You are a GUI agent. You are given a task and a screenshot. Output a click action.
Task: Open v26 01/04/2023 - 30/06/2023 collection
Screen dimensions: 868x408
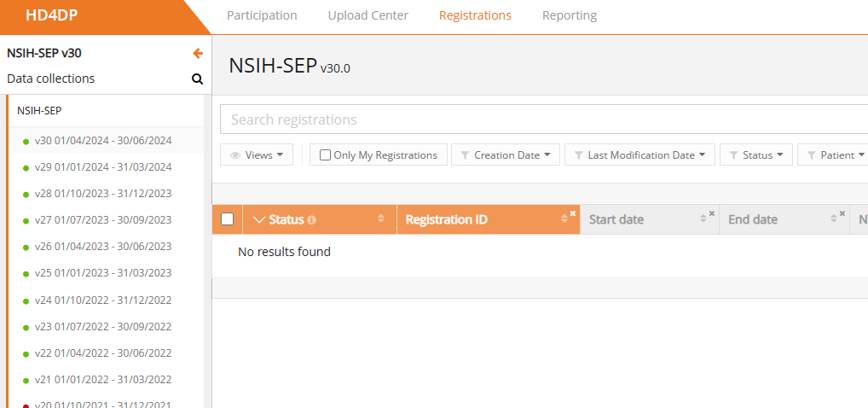[103, 247]
